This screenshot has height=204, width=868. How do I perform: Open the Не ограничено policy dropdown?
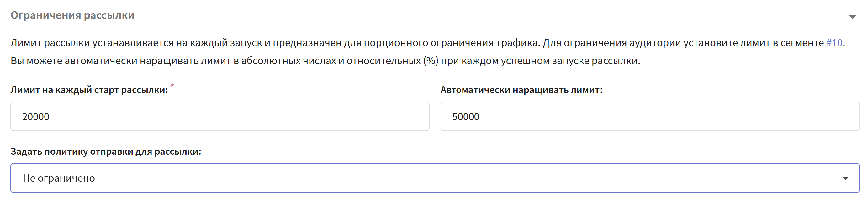point(434,178)
